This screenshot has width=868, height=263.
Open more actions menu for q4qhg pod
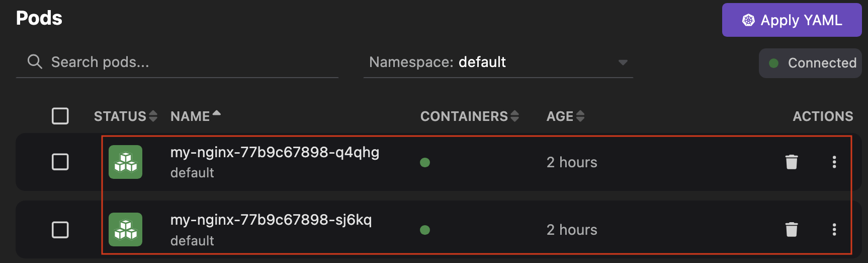(834, 162)
